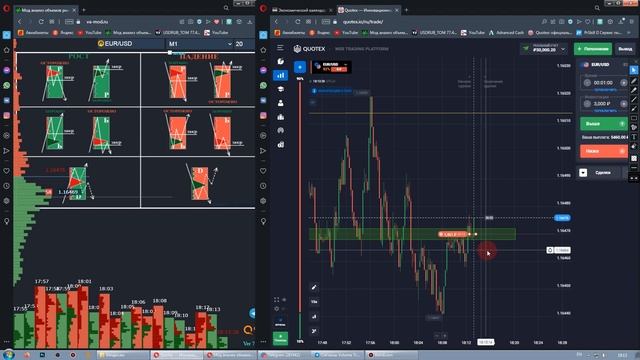The width and height of the screenshot is (640, 360).
Task: Go back in the Quotex browser window
Action: (x=276, y=22)
